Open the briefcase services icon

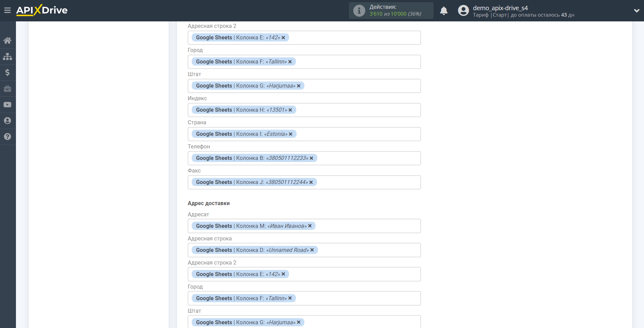[x=7, y=89]
